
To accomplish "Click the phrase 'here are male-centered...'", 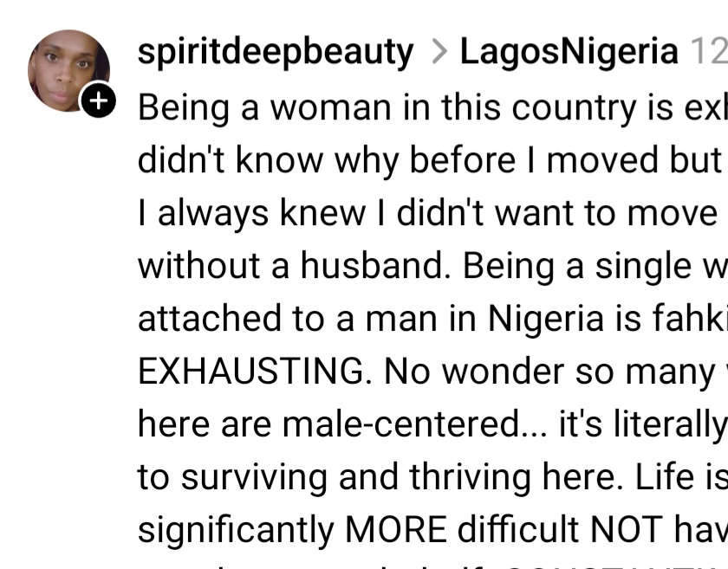I will click(342, 424).
